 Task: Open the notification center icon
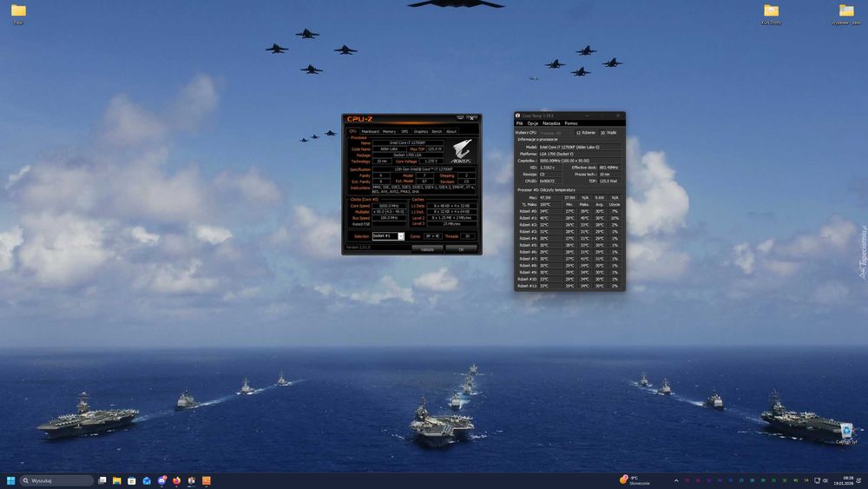pyautogui.click(x=858, y=480)
